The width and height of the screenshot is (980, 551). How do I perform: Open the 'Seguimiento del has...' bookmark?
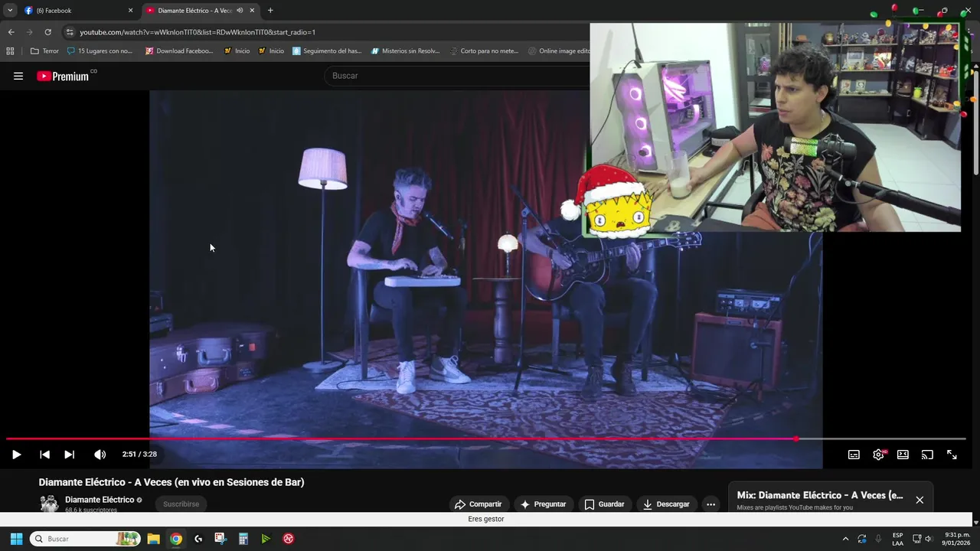click(327, 51)
